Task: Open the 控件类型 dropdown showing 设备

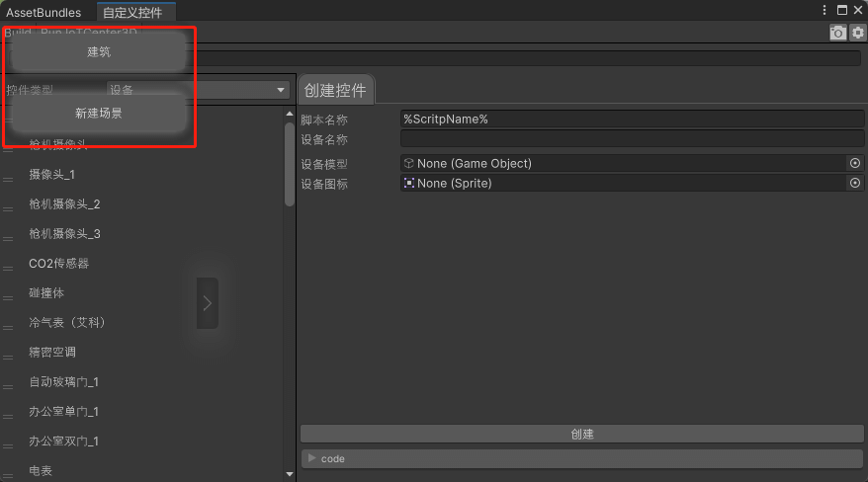Action: point(198,90)
